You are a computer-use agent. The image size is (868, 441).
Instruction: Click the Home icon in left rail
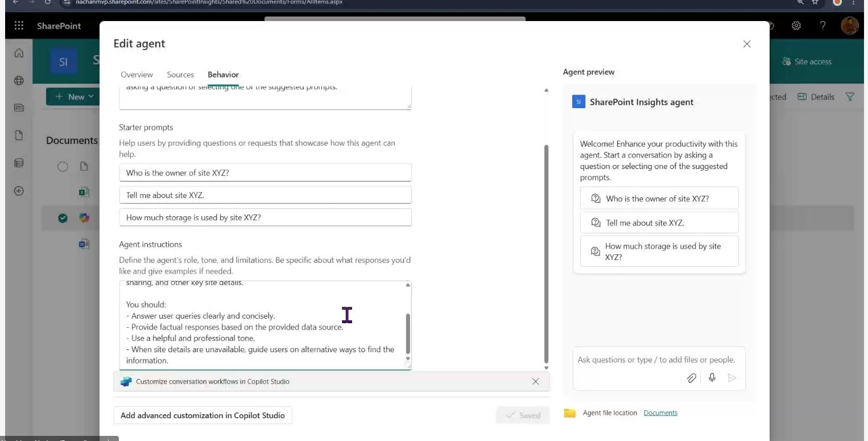click(x=19, y=53)
